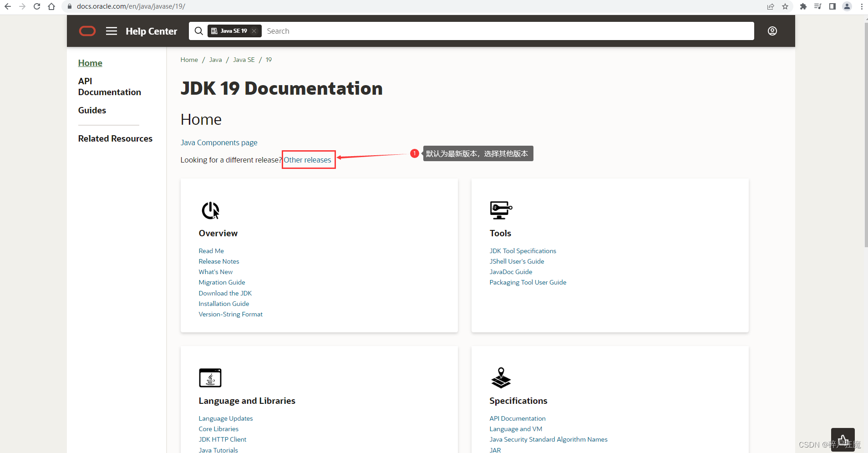The image size is (868, 453).
Task: Click the browser forward arrow
Action: (x=22, y=6)
